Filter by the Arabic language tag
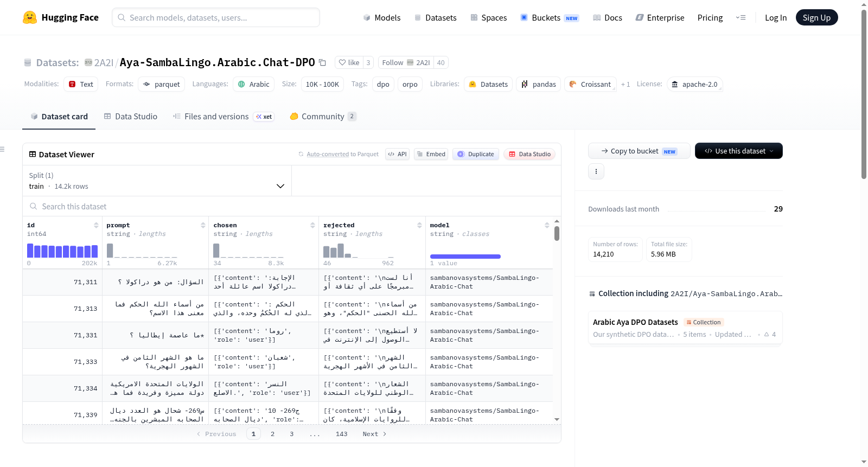The image size is (868, 467). [253, 84]
